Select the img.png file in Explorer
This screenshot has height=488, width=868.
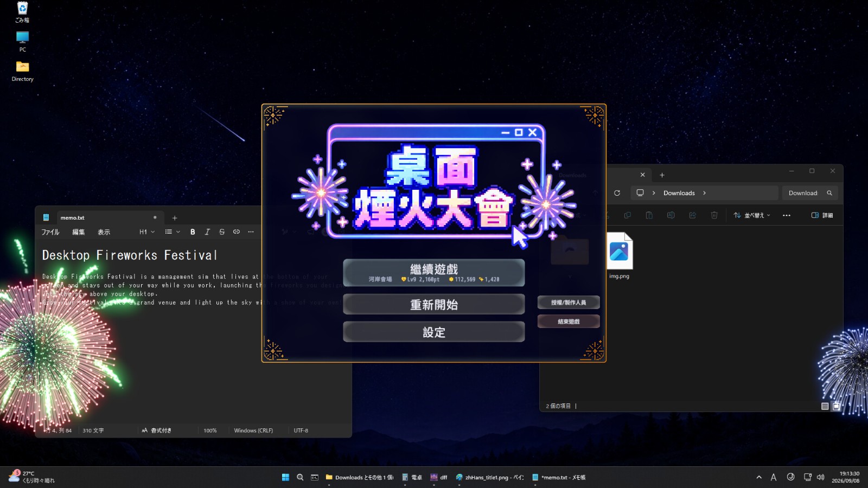620,256
